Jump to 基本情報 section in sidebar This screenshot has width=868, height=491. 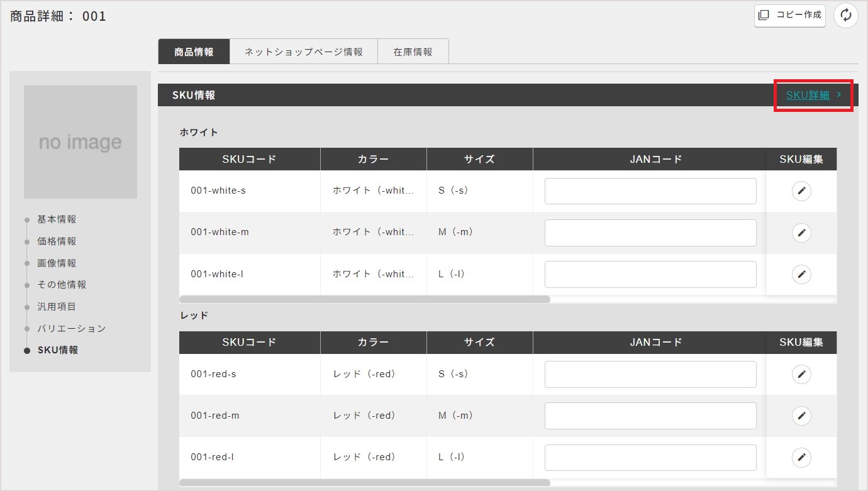coord(57,219)
